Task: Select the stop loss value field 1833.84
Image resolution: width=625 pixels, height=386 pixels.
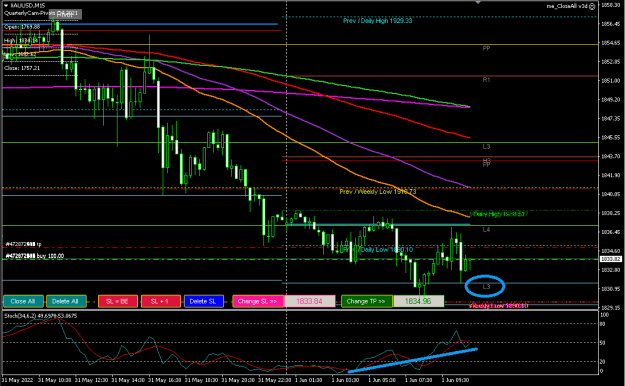Action: point(310,301)
